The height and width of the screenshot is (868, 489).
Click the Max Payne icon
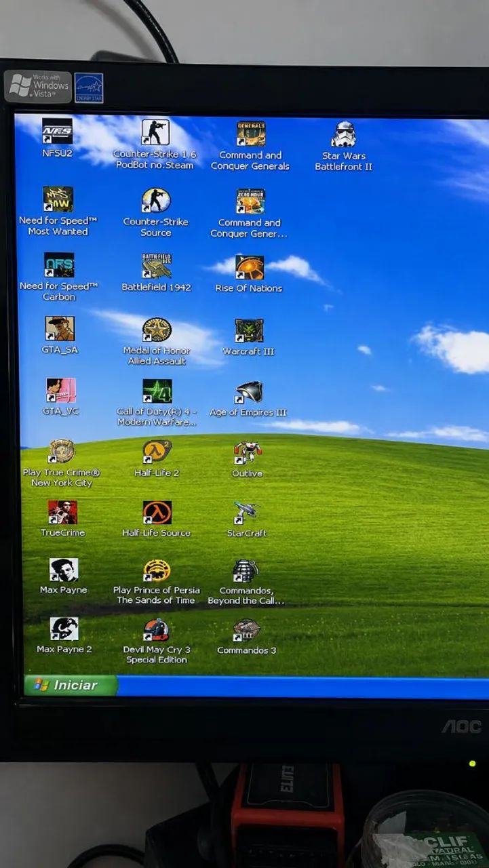coord(64,570)
